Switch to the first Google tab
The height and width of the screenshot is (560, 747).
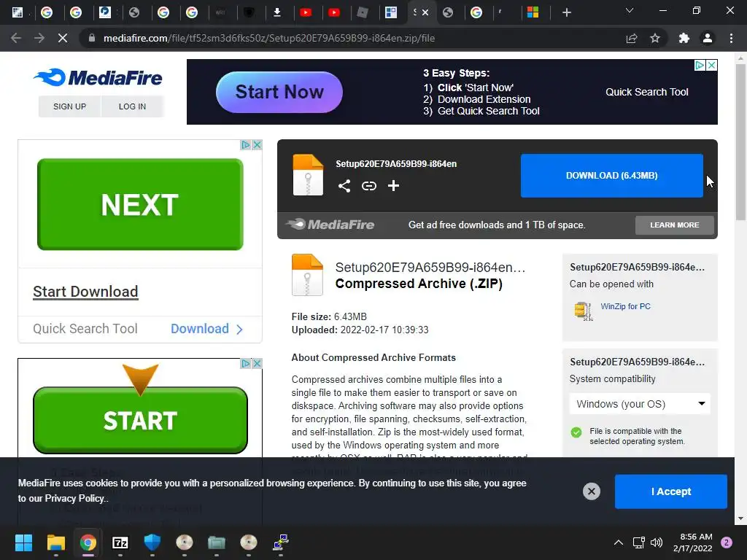tap(47, 12)
